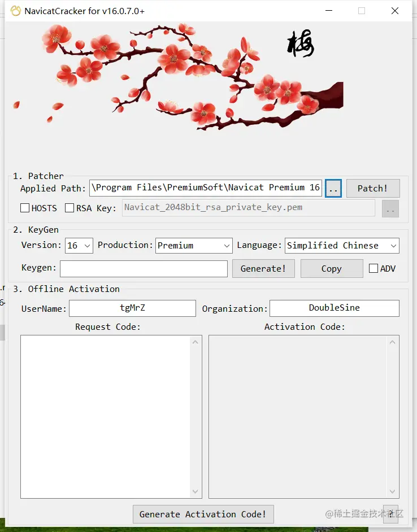
Task: Click Activation Code scrollbar down arrow
Action: click(x=393, y=491)
